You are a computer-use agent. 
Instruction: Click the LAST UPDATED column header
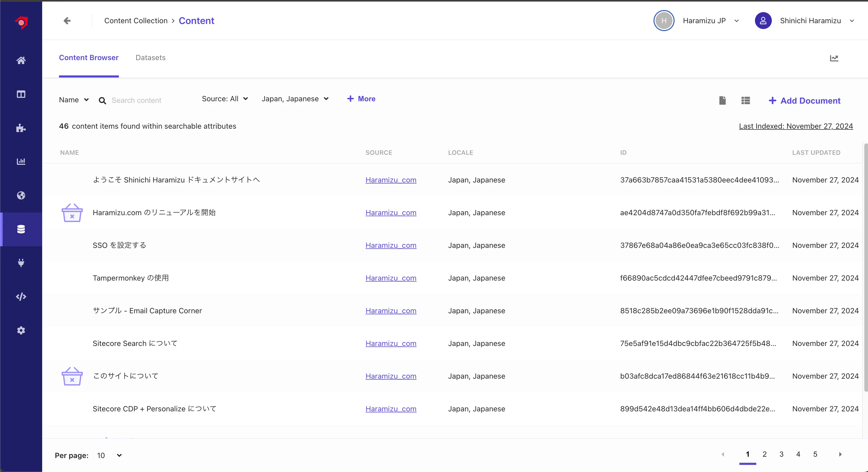click(x=816, y=153)
